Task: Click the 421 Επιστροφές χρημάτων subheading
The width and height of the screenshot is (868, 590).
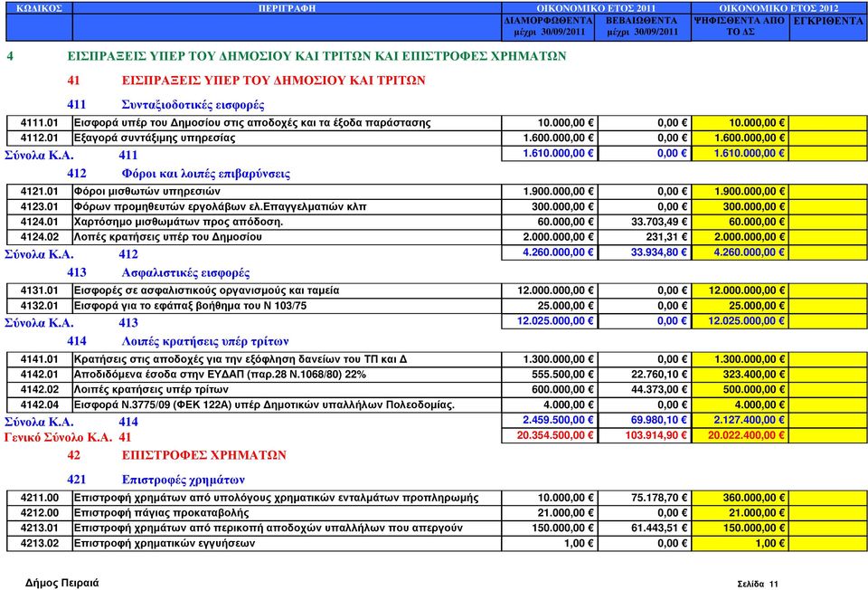Action: tap(156, 480)
